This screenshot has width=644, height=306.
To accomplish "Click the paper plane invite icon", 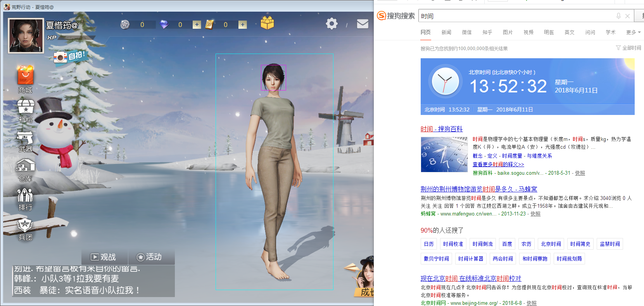I will coord(351,268).
